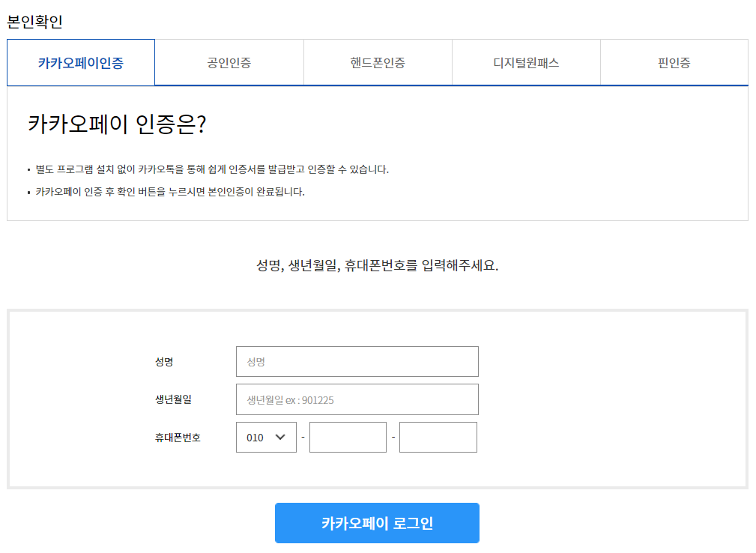Choose the 핀인증 tab

[x=674, y=63]
